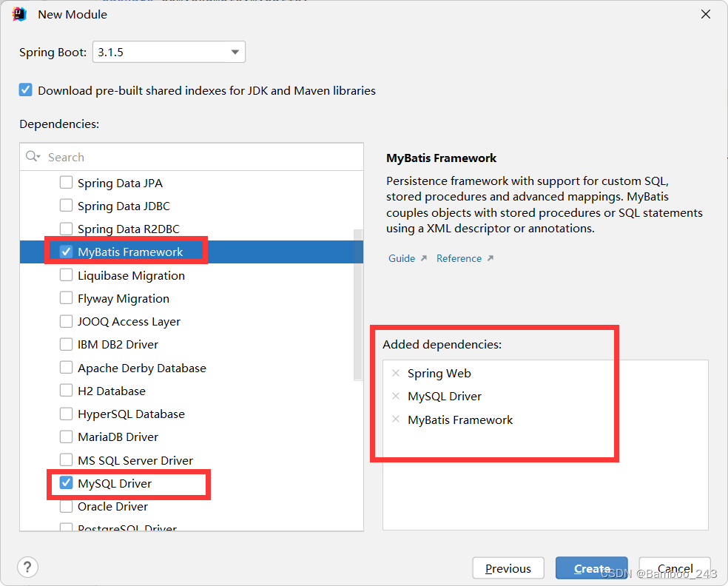Image resolution: width=728 pixels, height=586 pixels.
Task: Uncheck the MyBatis Framework checkbox
Action: [x=66, y=252]
